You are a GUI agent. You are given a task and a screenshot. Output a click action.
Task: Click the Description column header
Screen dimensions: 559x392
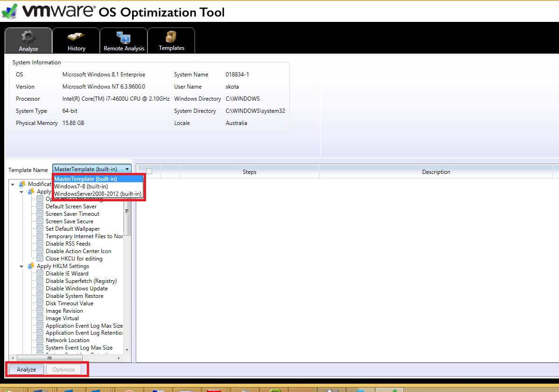(436, 172)
